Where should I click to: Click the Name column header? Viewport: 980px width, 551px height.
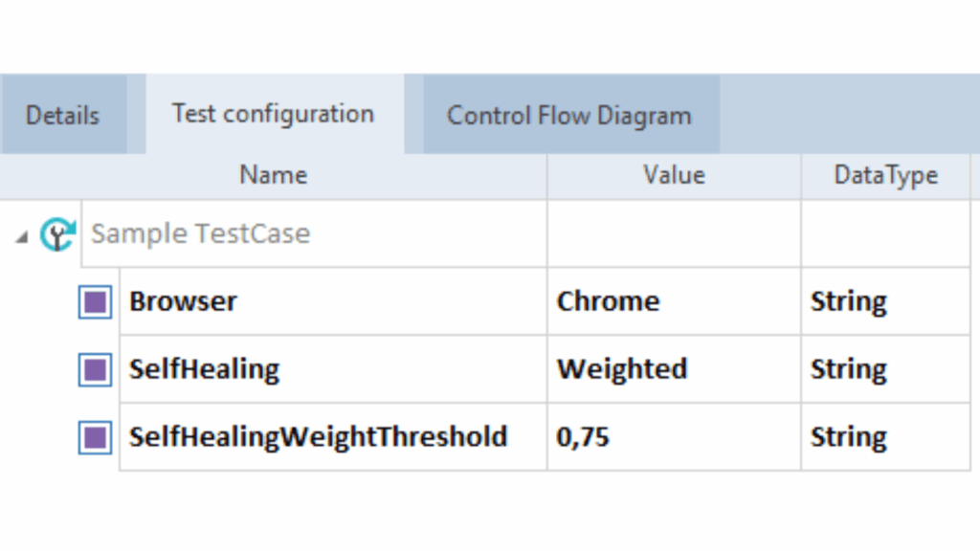pos(273,175)
